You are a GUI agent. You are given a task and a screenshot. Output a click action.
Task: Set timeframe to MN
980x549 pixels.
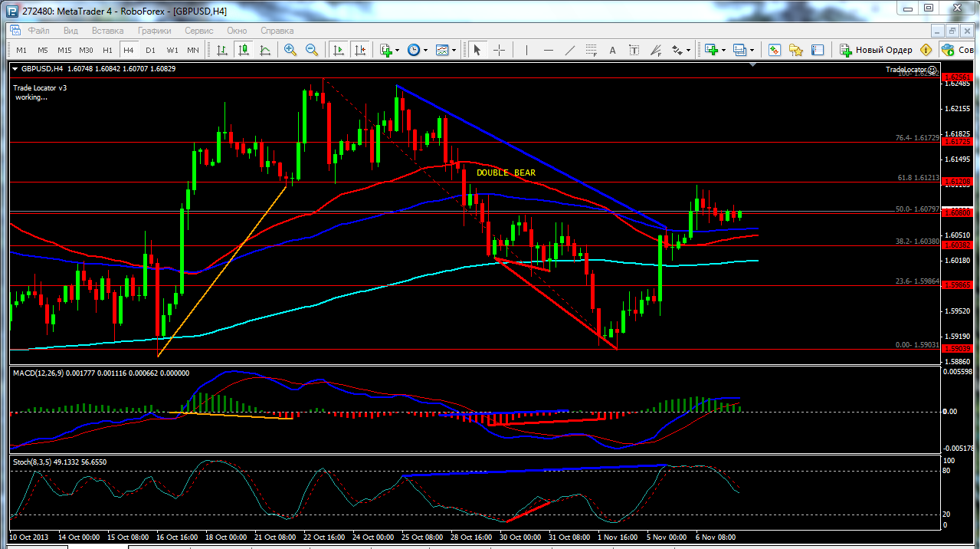[193, 50]
